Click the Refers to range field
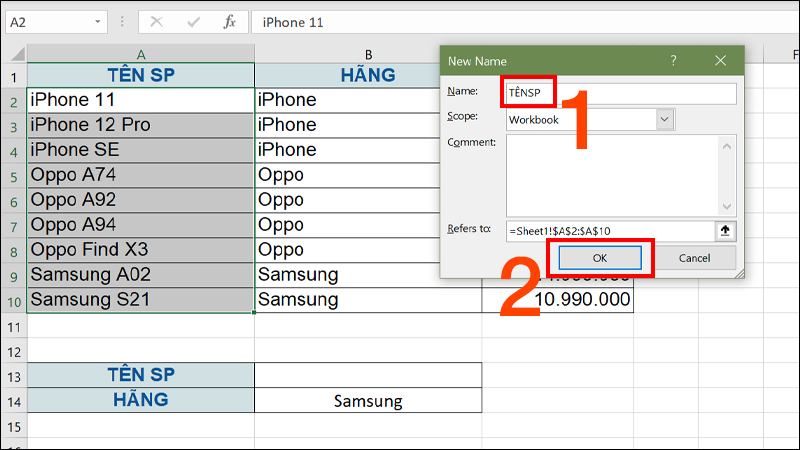800x450 pixels. tap(608, 231)
